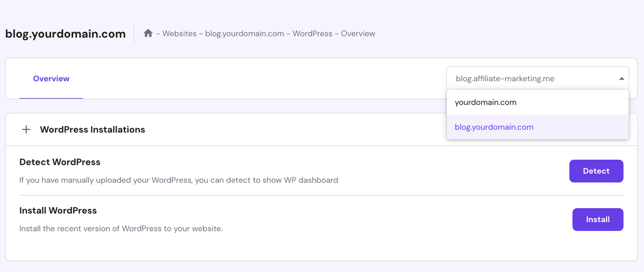This screenshot has height=272, width=644.
Task: Click the page heading blog.yourdomain.com
Action: pyautogui.click(x=65, y=33)
